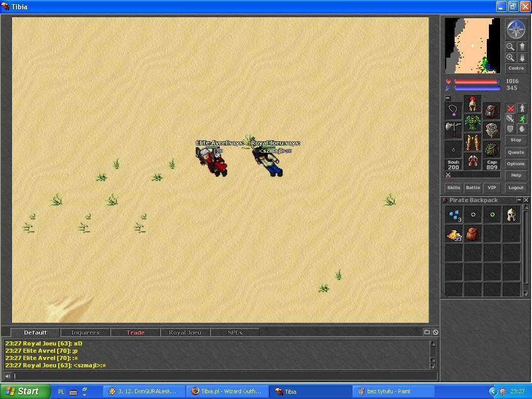Move minimap up one floor

click(x=522, y=46)
